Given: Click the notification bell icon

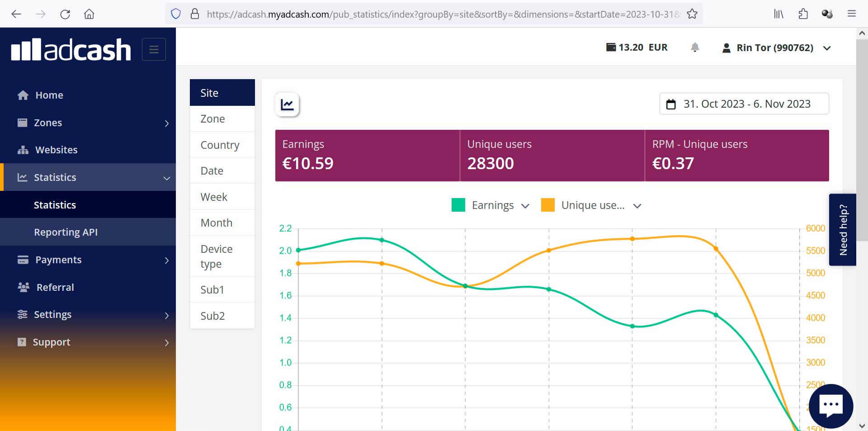Looking at the screenshot, I should tap(695, 47).
